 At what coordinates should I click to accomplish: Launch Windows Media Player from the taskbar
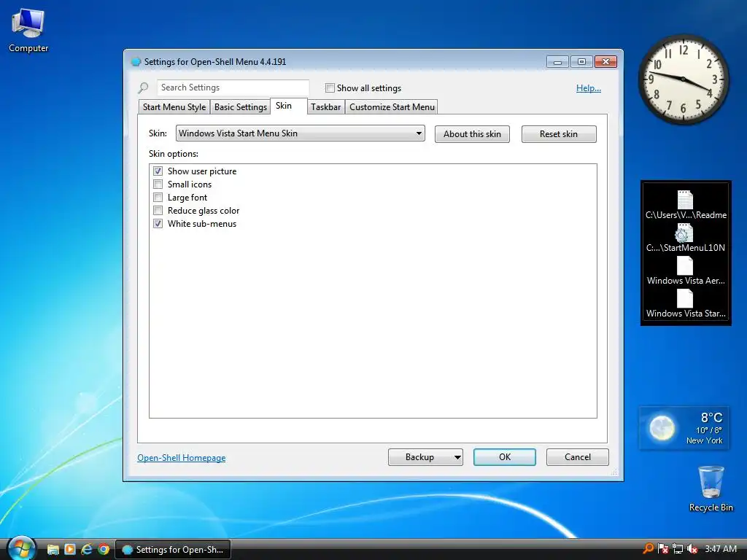[x=70, y=549]
